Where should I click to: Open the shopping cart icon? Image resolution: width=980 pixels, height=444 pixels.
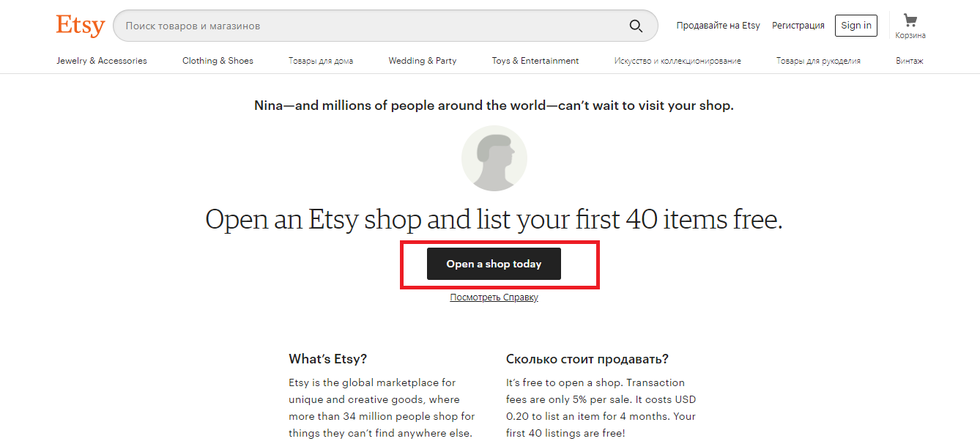coord(910,20)
